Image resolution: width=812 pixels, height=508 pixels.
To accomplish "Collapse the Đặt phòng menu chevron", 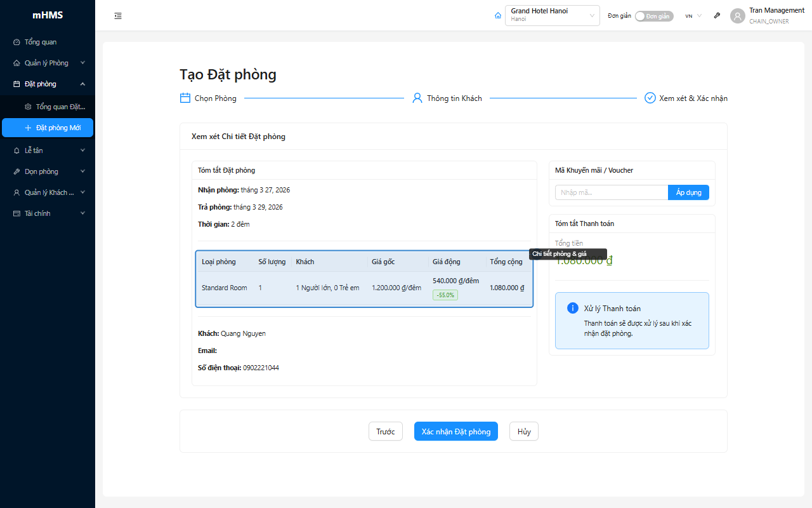I will pyautogui.click(x=82, y=84).
